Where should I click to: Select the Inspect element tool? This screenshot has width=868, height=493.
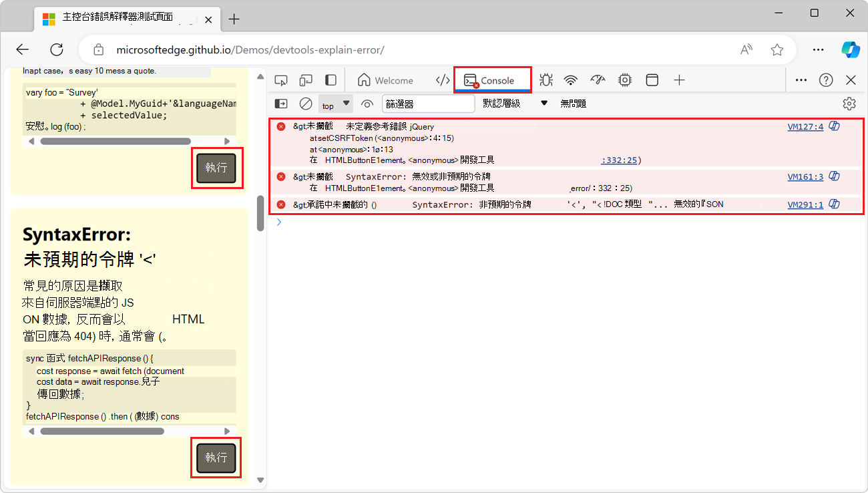[x=281, y=79]
